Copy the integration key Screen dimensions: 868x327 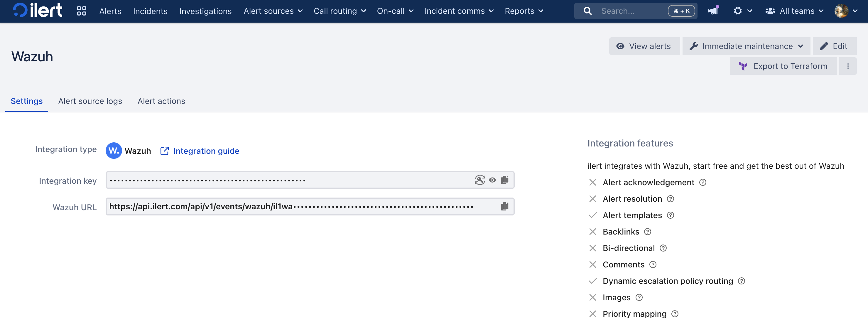pos(504,180)
